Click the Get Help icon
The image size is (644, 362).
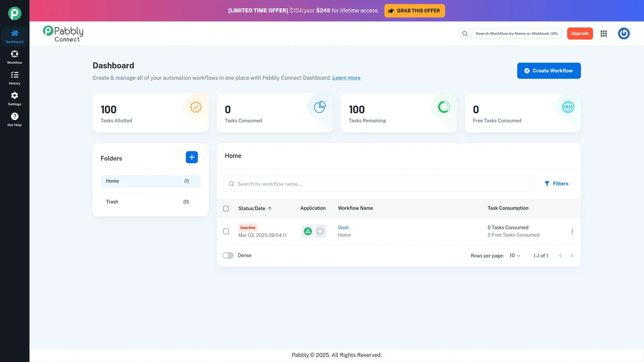tap(14, 119)
